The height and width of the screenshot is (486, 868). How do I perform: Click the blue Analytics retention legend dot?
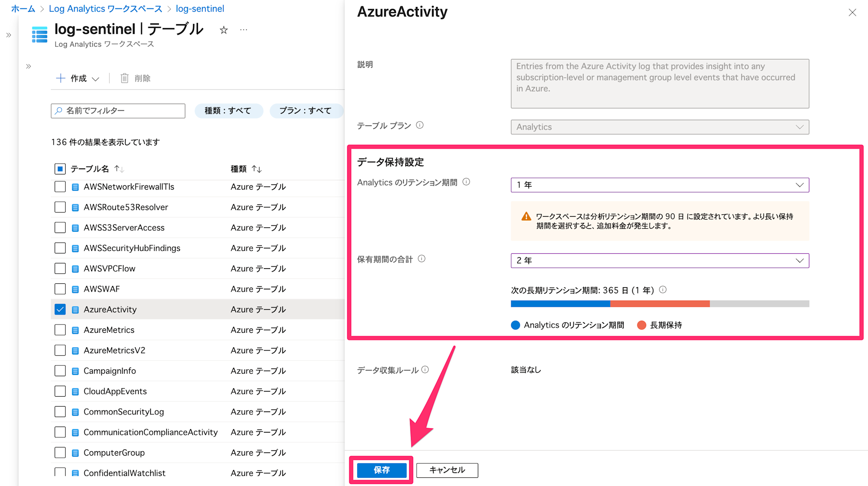(x=516, y=325)
